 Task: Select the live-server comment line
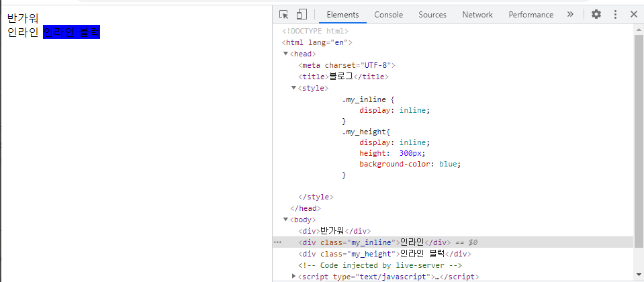point(380,265)
